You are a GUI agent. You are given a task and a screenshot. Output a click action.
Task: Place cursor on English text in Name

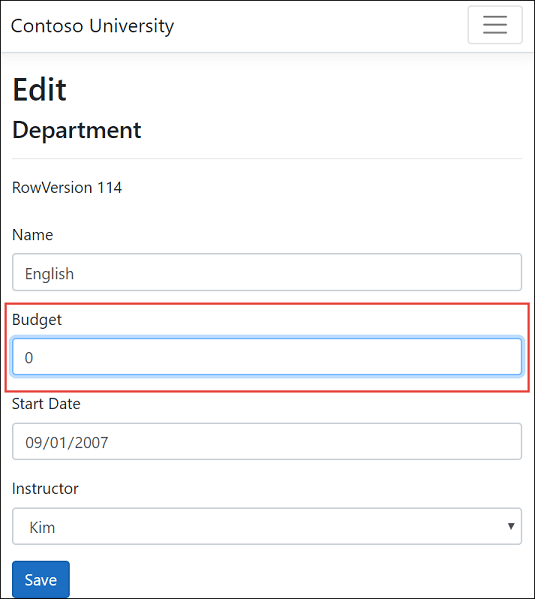49,274
